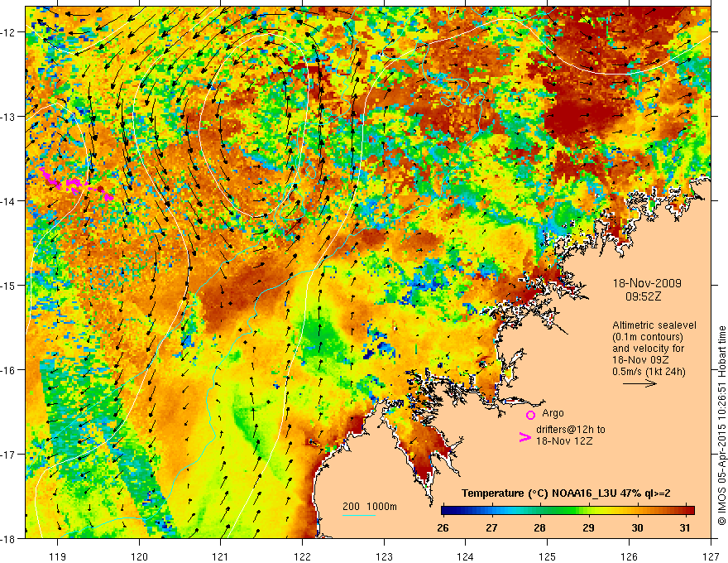
Task: Click latitude axis label -17
Action: [x=8, y=455]
